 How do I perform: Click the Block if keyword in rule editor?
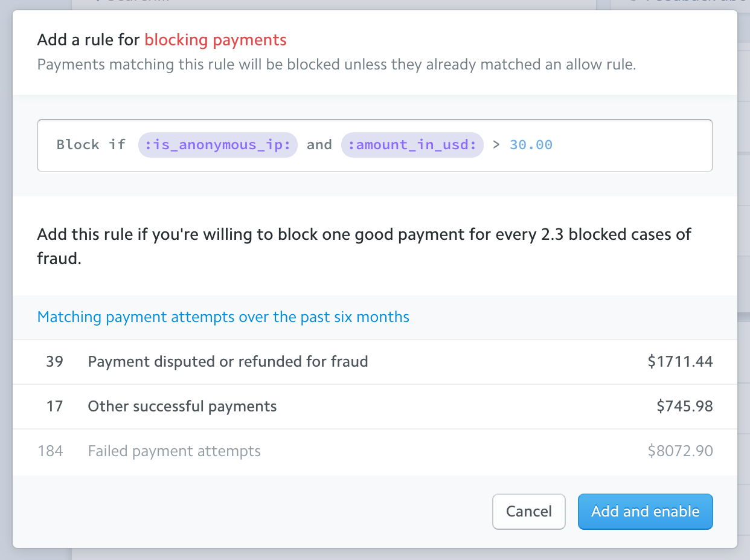(x=91, y=145)
